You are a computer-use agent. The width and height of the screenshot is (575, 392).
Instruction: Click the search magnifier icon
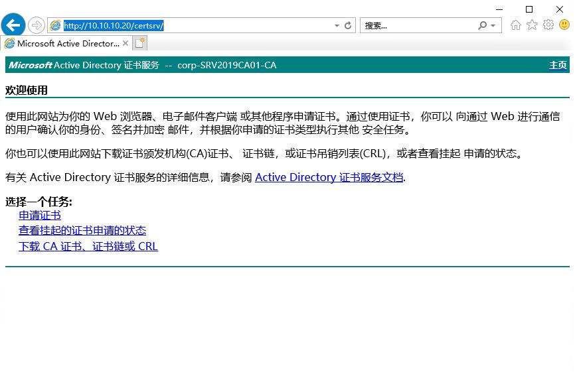(x=483, y=25)
